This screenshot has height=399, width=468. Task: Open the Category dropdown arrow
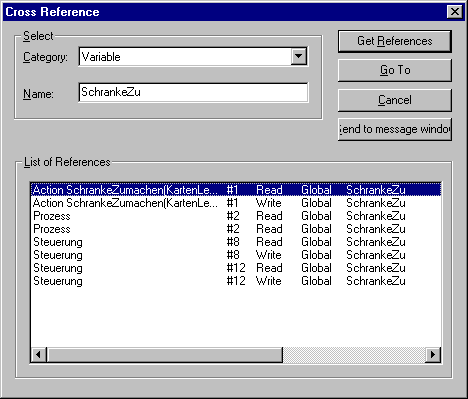tap(299, 56)
